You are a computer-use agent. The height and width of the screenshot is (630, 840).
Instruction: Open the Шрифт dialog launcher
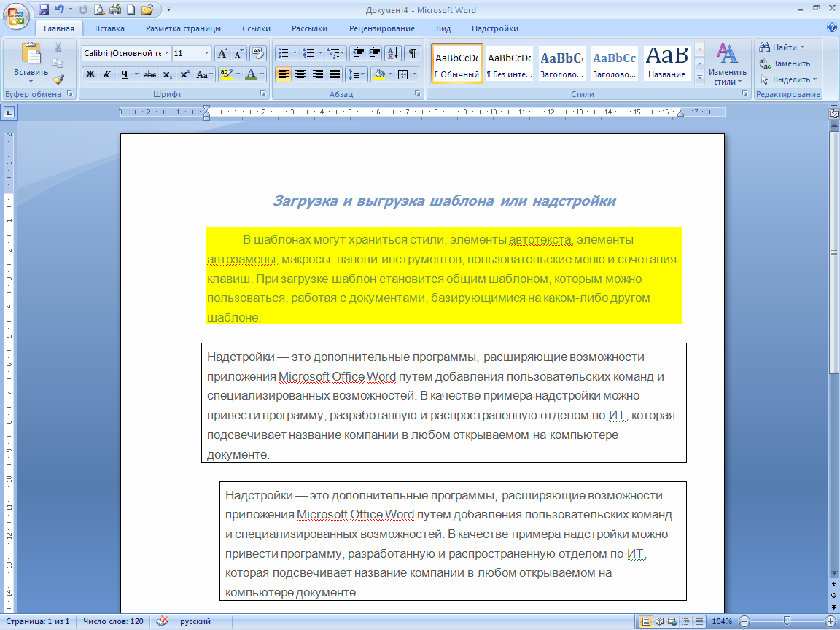(x=263, y=94)
